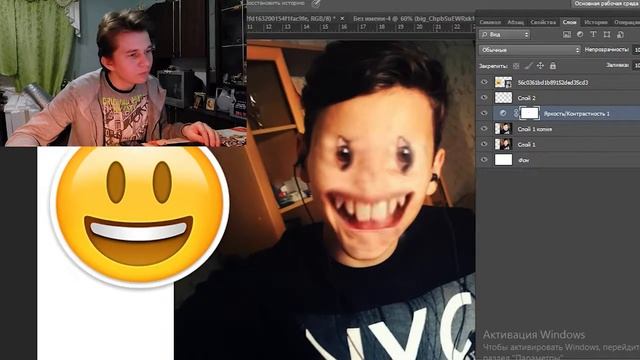Click the Заливка label
This screenshot has height=360, width=640.
click(617, 65)
